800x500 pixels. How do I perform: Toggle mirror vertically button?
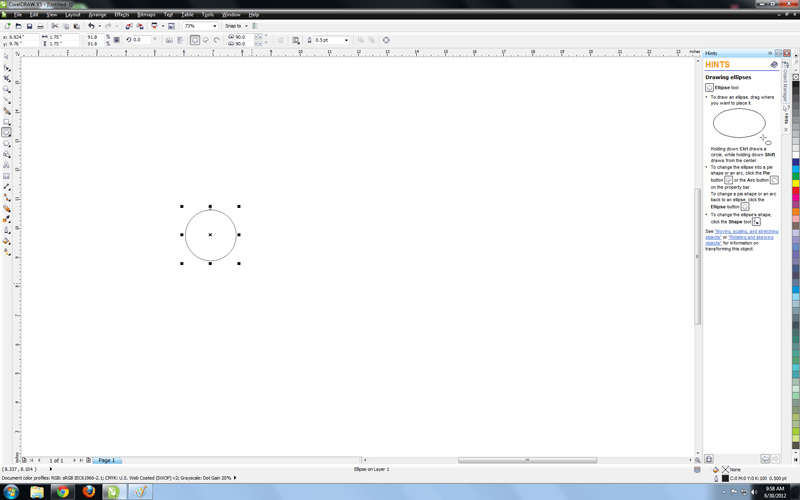click(x=180, y=40)
